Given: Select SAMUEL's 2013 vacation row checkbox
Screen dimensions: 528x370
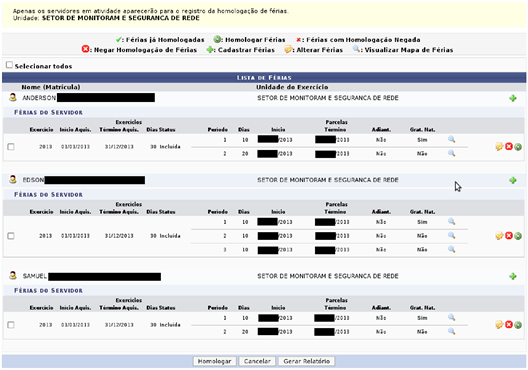Looking at the screenshot, I should (x=11, y=325).
